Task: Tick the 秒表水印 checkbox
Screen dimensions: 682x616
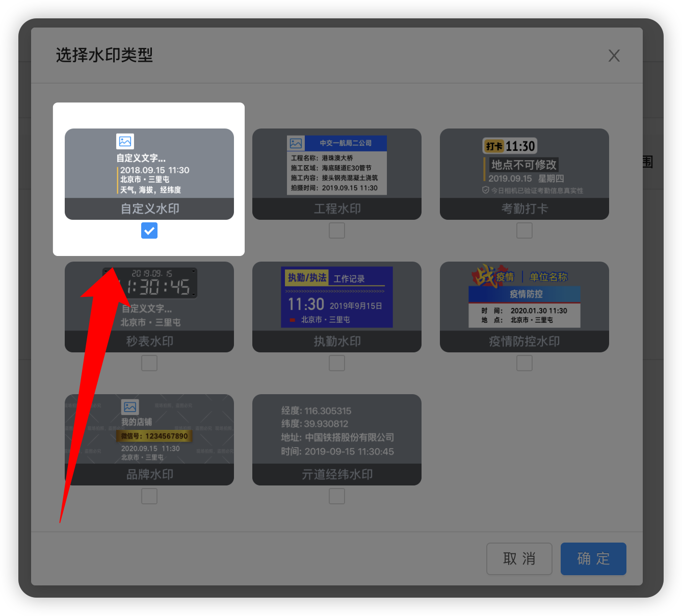Action: pos(149,363)
